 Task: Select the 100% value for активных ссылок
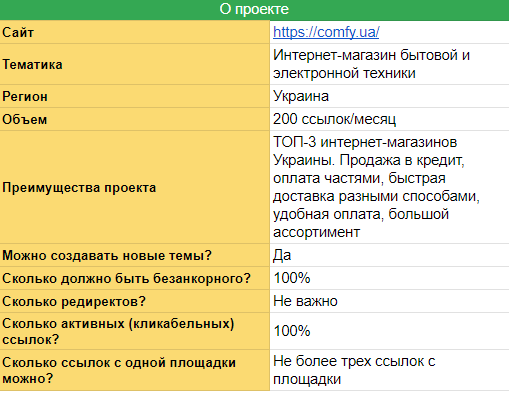pyautogui.click(x=389, y=331)
